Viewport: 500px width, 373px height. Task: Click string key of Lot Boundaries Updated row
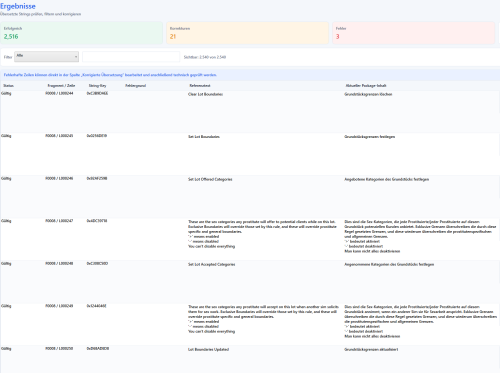pyautogui.click(x=98, y=348)
